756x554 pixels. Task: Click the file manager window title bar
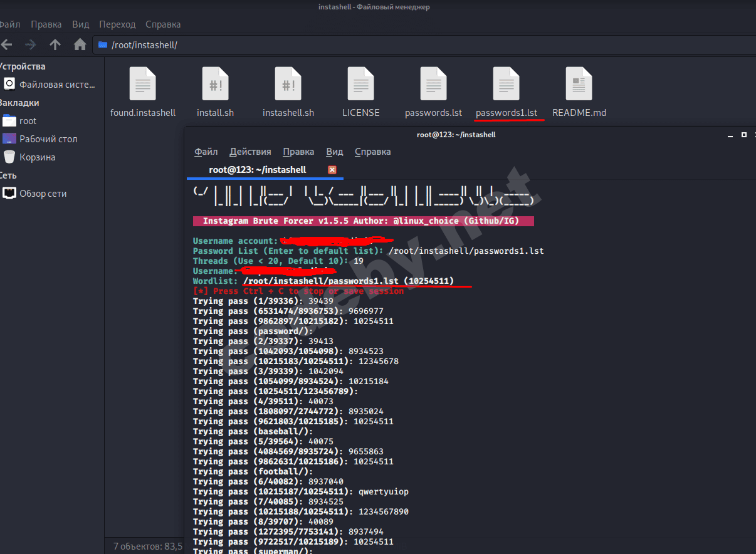click(x=378, y=7)
